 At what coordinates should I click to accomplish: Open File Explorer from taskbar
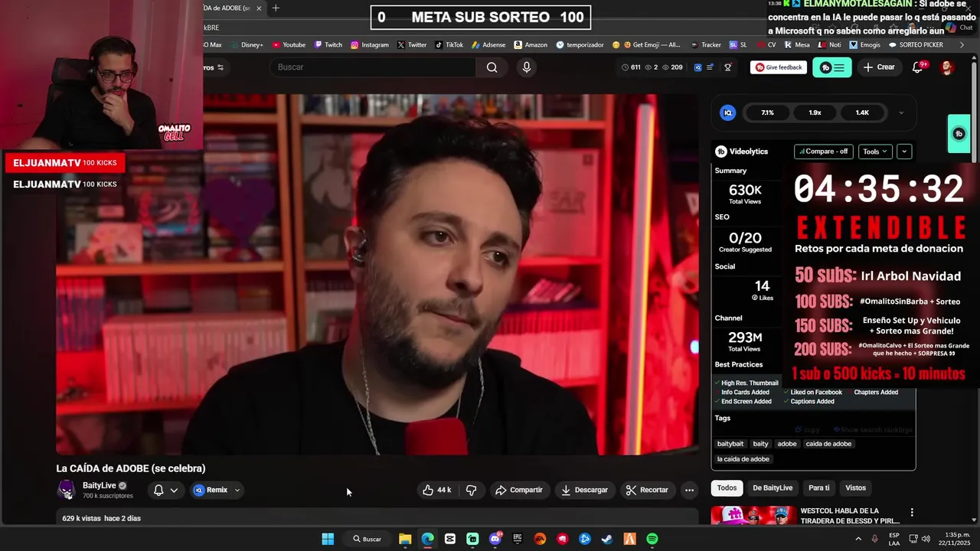(x=405, y=539)
